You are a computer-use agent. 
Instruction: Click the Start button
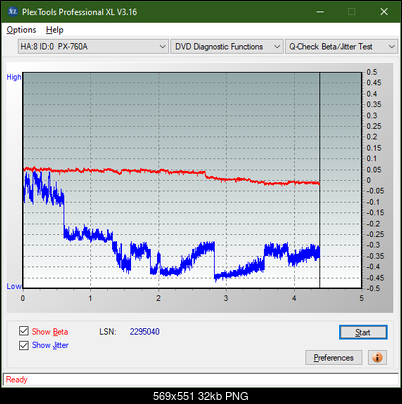point(363,332)
